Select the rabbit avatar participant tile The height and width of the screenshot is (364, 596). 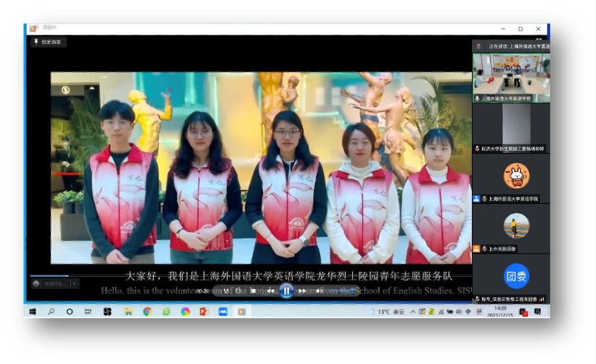coord(516,175)
